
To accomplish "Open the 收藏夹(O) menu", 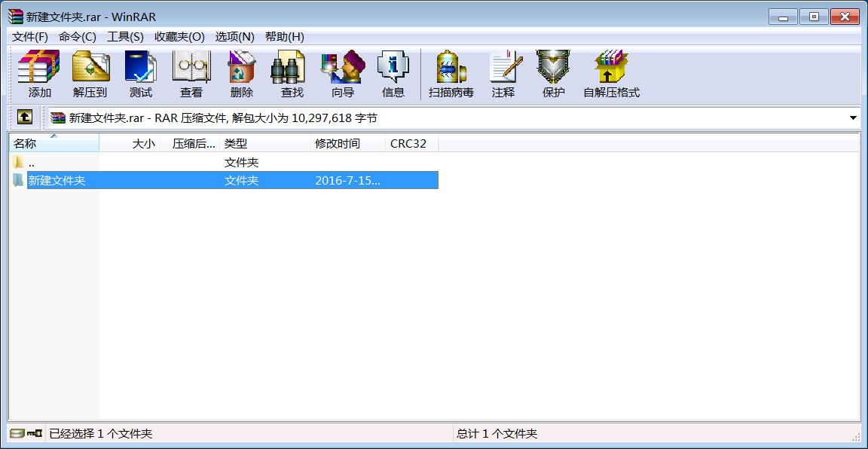I will tap(179, 37).
